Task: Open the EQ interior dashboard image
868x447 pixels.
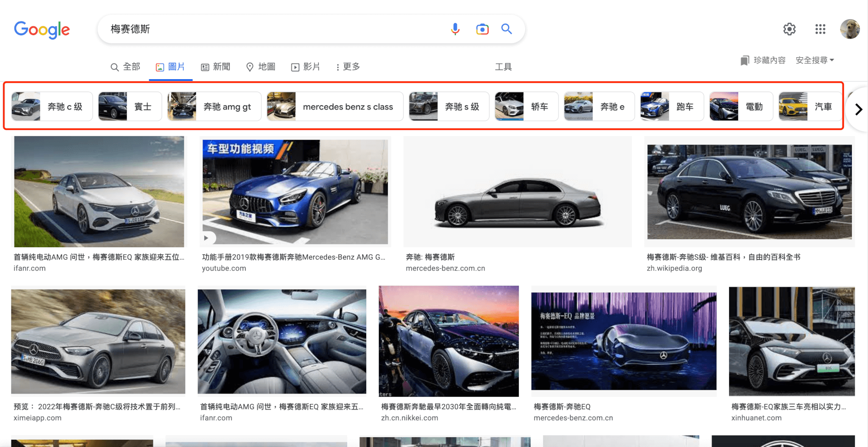Action: (282, 341)
